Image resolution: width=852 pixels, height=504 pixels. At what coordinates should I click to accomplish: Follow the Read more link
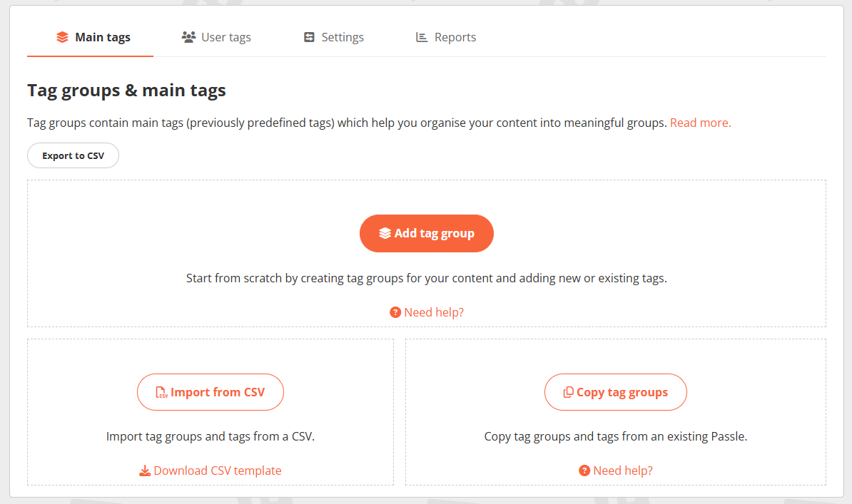click(x=700, y=123)
